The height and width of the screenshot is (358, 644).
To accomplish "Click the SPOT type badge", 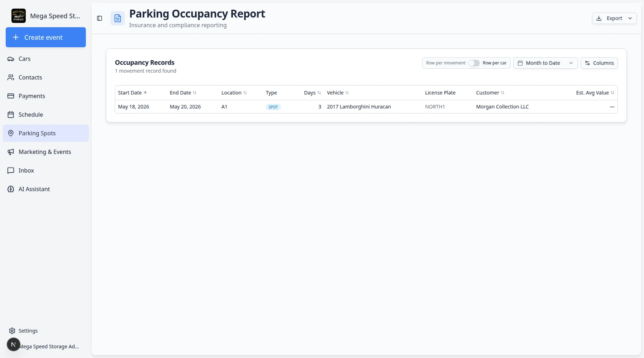I will click(x=273, y=107).
